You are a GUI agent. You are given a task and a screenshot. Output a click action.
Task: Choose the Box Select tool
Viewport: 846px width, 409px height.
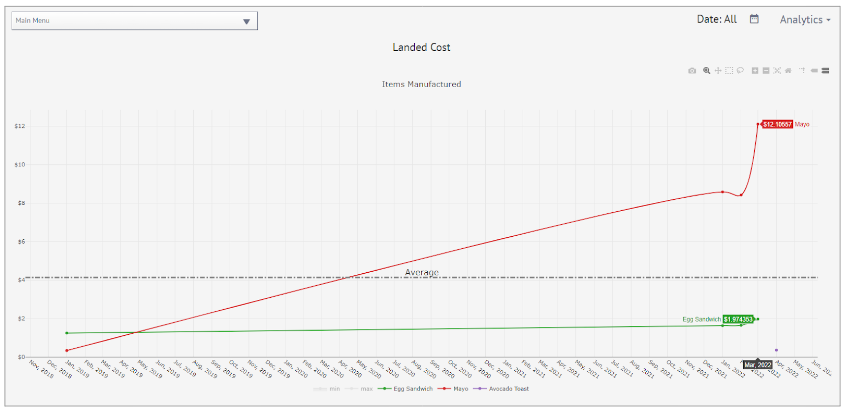pyautogui.click(x=729, y=71)
